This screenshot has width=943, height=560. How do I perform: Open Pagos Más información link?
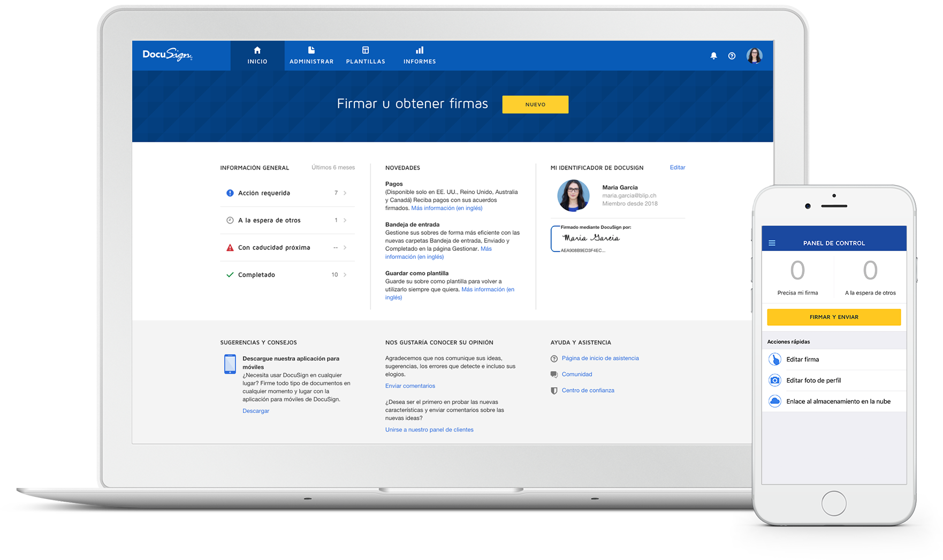click(x=447, y=208)
